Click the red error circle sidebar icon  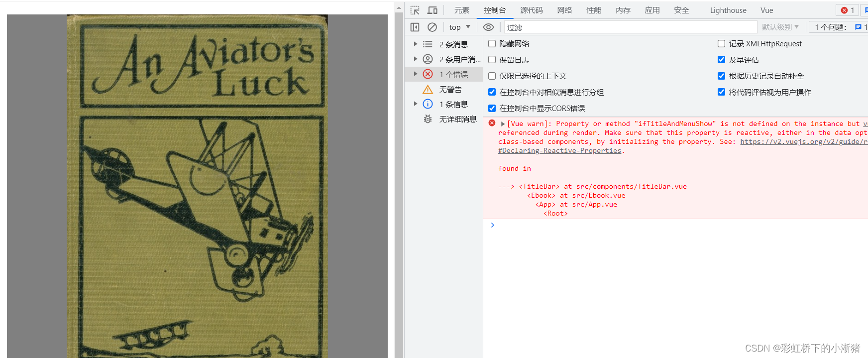pos(428,74)
